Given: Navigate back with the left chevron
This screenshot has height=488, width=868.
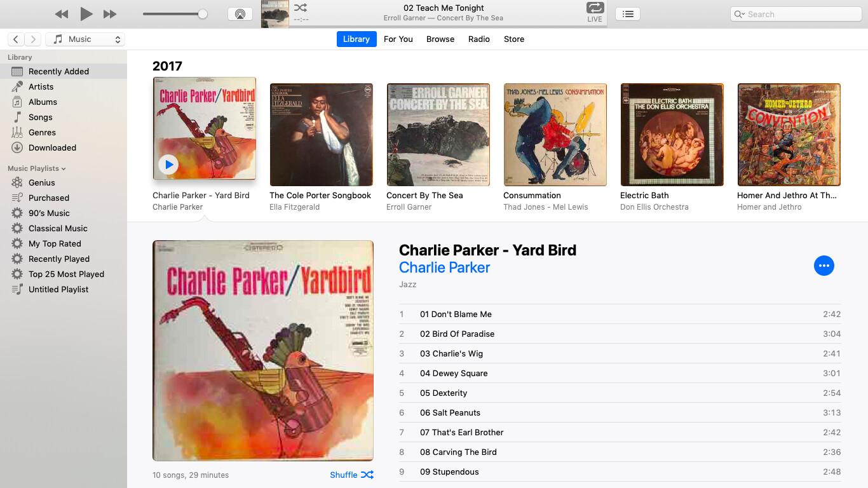Looking at the screenshot, I should (x=17, y=39).
